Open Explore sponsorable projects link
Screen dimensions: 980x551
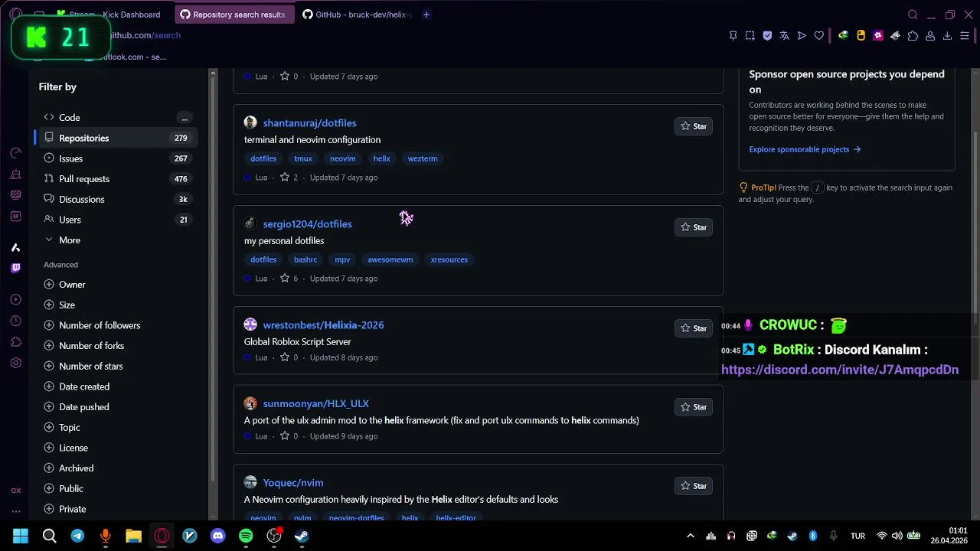coord(805,149)
